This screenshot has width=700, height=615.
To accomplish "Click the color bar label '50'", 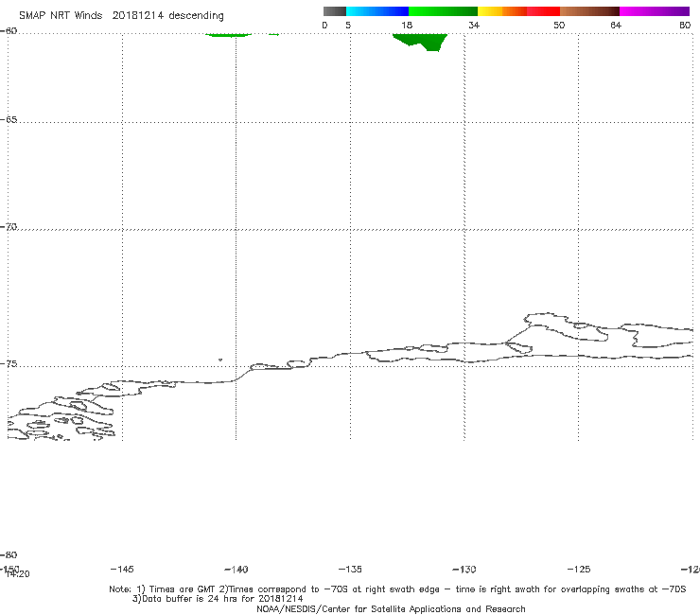I will point(559,26).
